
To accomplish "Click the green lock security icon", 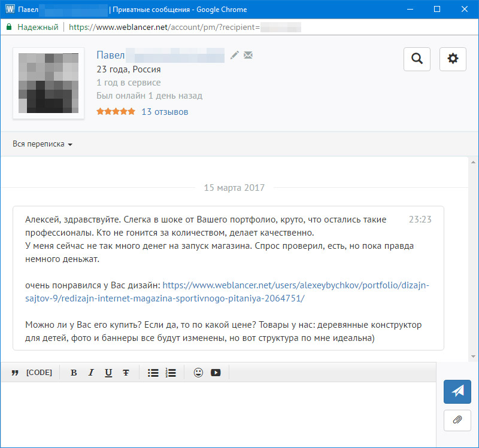I will coord(9,27).
